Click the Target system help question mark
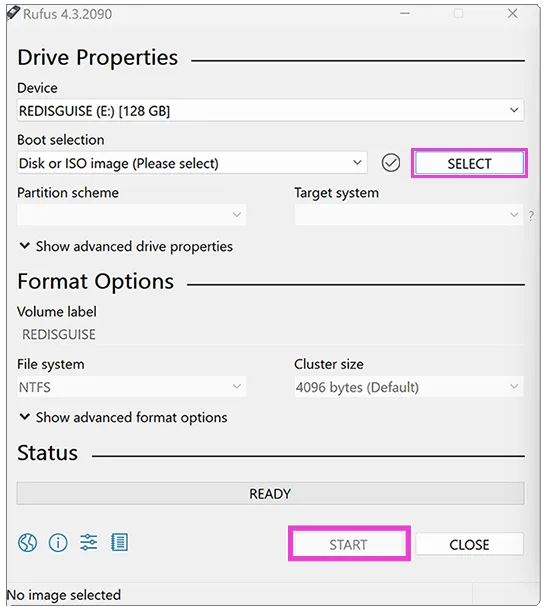Screen dimensions: 546x615 pyautogui.click(x=531, y=215)
